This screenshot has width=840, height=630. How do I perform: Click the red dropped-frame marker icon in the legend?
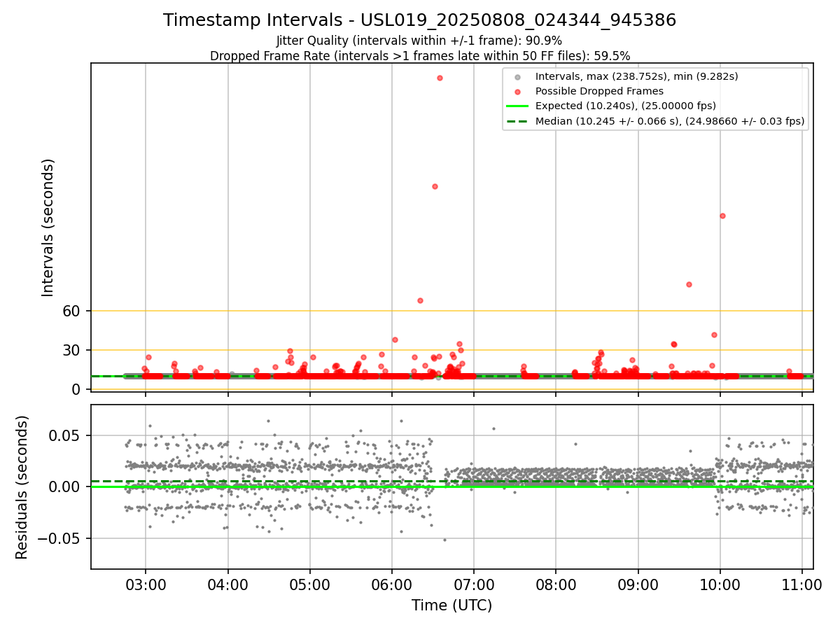pos(517,92)
